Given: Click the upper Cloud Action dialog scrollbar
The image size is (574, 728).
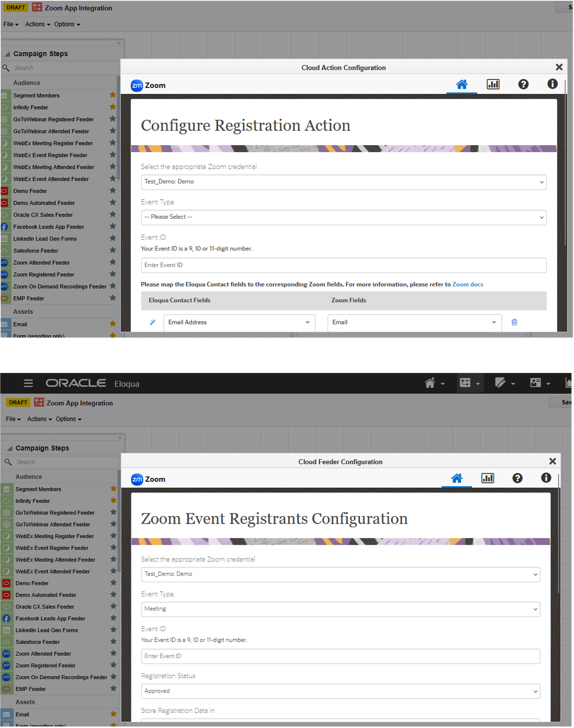Looking at the screenshot, I should coord(565,163).
